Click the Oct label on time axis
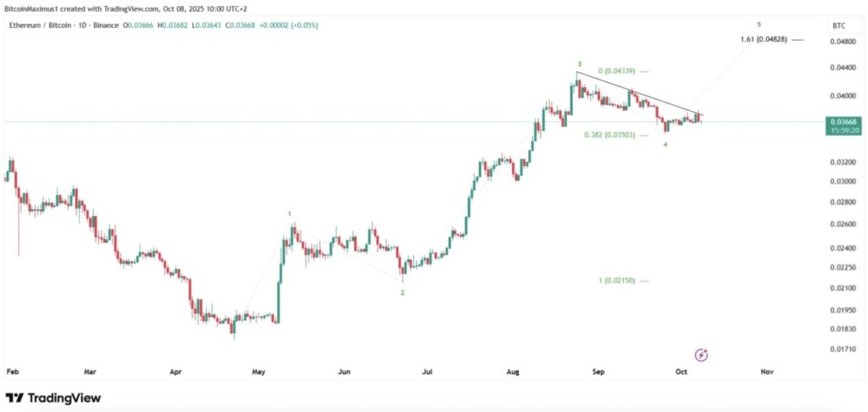This screenshot has width=868, height=412. 681,371
